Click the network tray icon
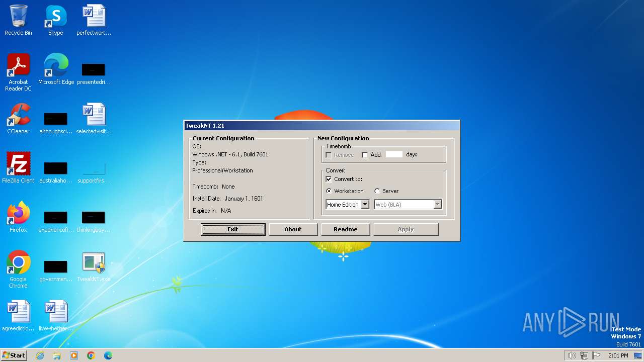 584,355
